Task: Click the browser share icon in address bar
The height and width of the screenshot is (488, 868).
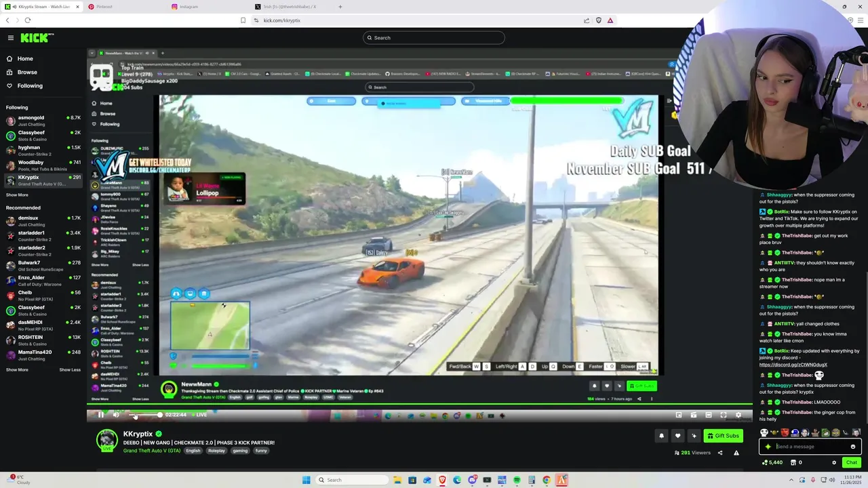Action: (x=587, y=20)
